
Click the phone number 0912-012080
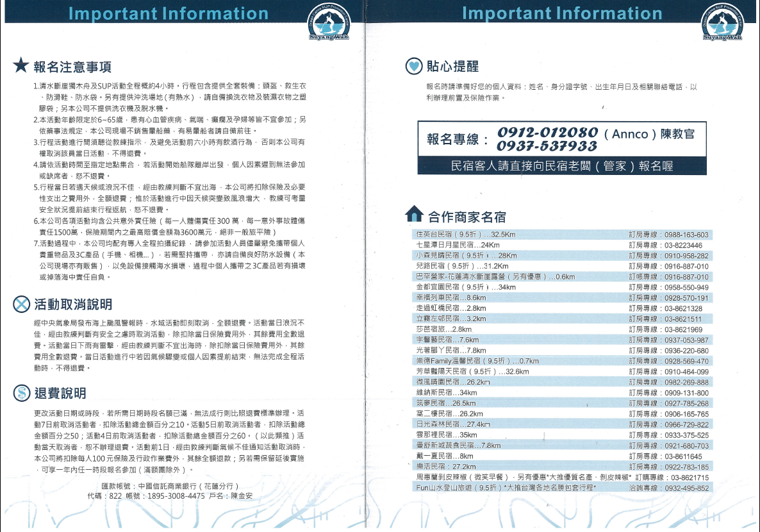tap(548, 133)
